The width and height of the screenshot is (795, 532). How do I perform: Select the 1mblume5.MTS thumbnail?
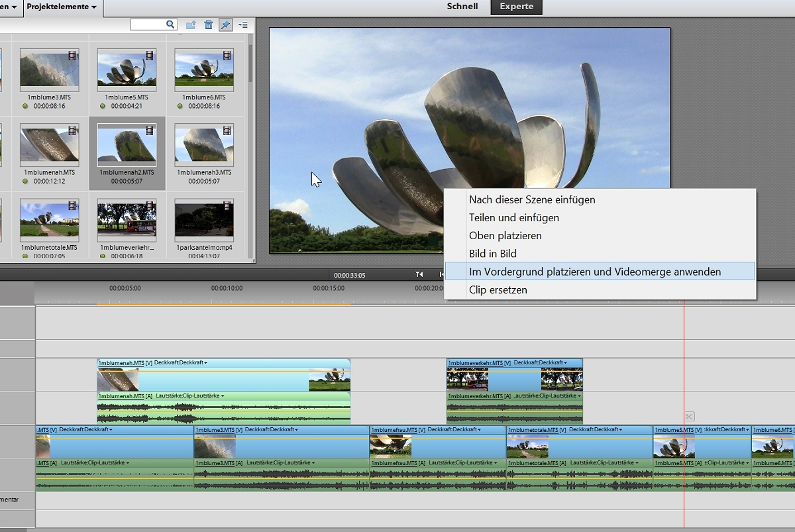[127, 70]
